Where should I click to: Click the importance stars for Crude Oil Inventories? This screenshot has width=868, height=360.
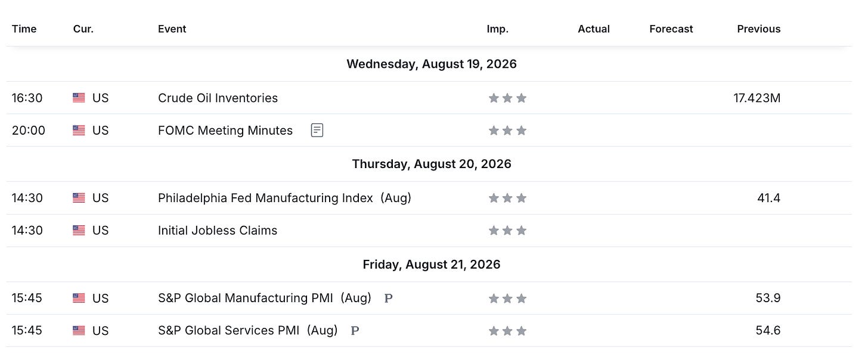pos(507,98)
